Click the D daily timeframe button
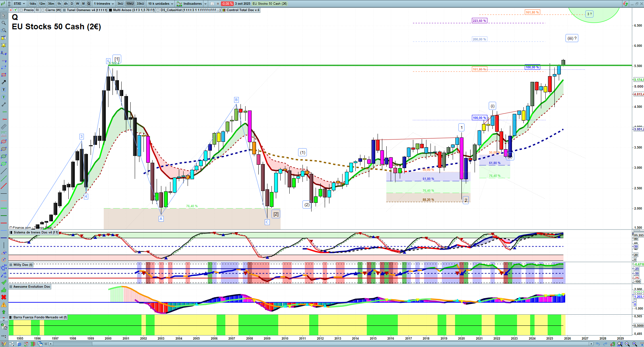This screenshot has height=347, width=644. click(72, 4)
